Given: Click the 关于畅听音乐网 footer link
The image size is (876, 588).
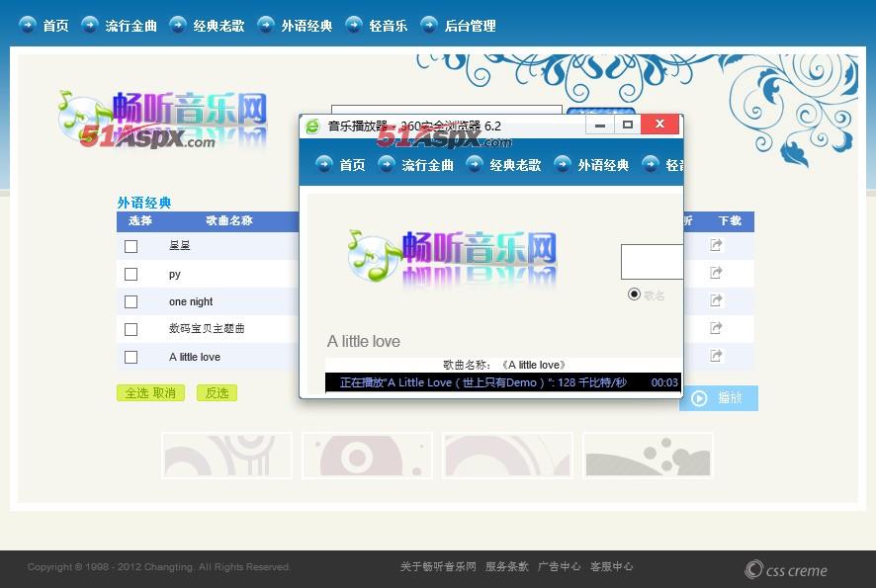Looking at the screenshot, I should [438, 567].
